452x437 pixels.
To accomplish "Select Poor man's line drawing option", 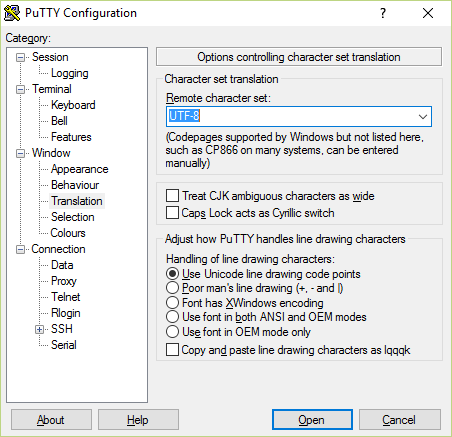I will (172, 288).
